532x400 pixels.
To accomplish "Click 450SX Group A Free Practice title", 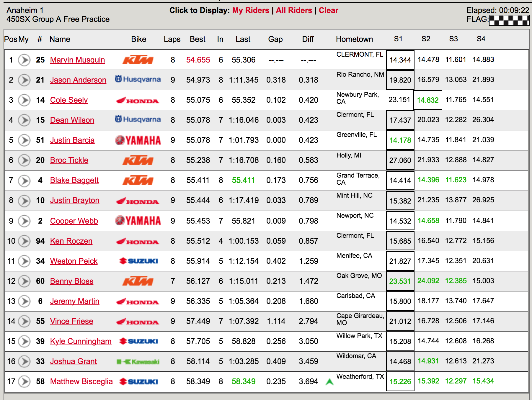I will click(x=58, y=19).
